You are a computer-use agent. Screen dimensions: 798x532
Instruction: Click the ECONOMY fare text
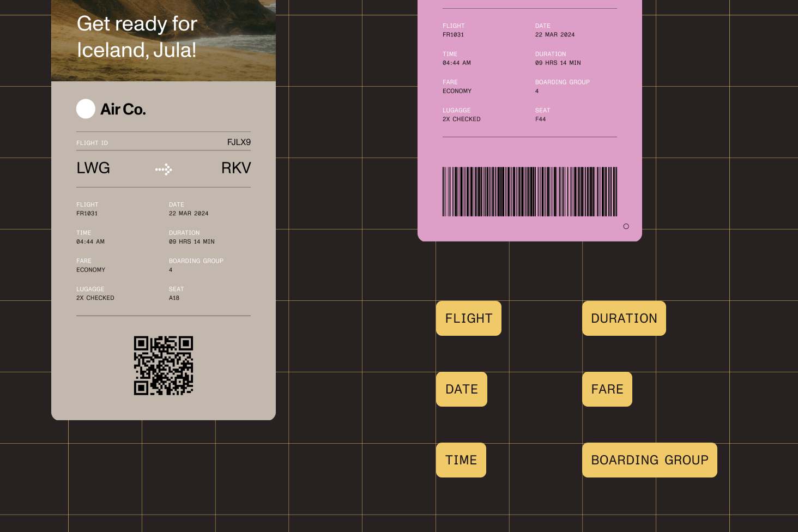click(91, 269)
